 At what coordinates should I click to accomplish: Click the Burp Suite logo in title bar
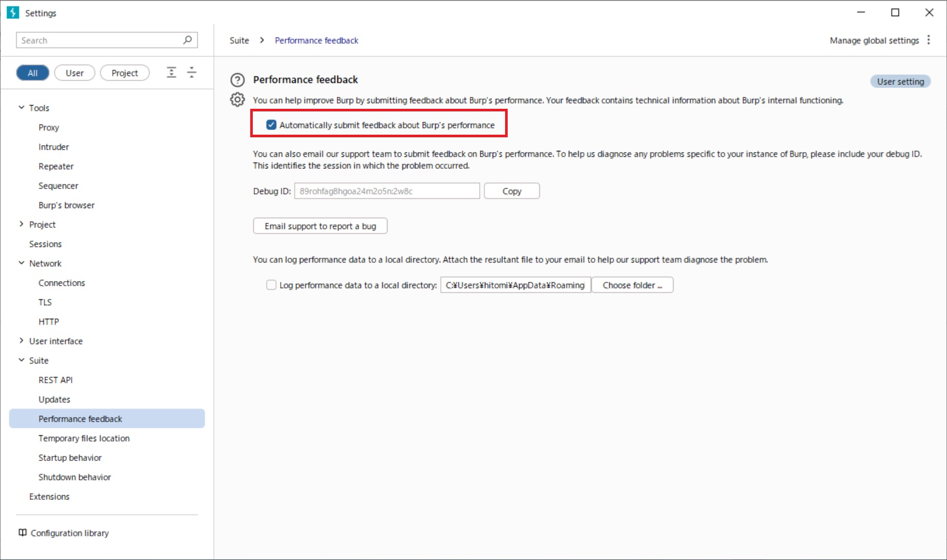point(12,12)
